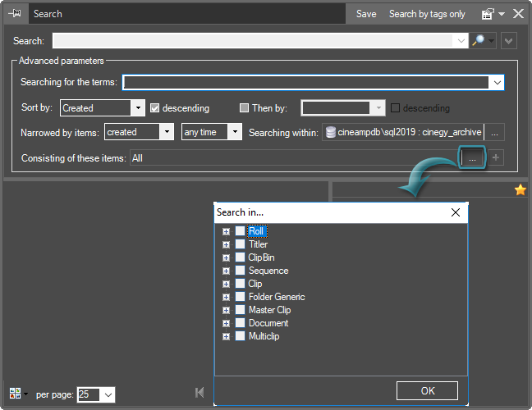
Task: Click into the main Search field
Action: coord(253,41)
